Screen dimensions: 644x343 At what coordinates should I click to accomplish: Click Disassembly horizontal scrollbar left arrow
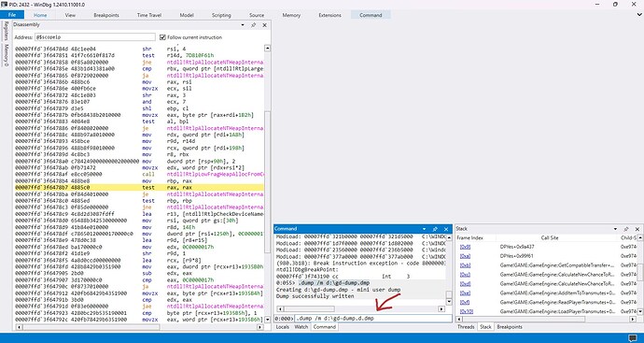[x=18, y=327]
